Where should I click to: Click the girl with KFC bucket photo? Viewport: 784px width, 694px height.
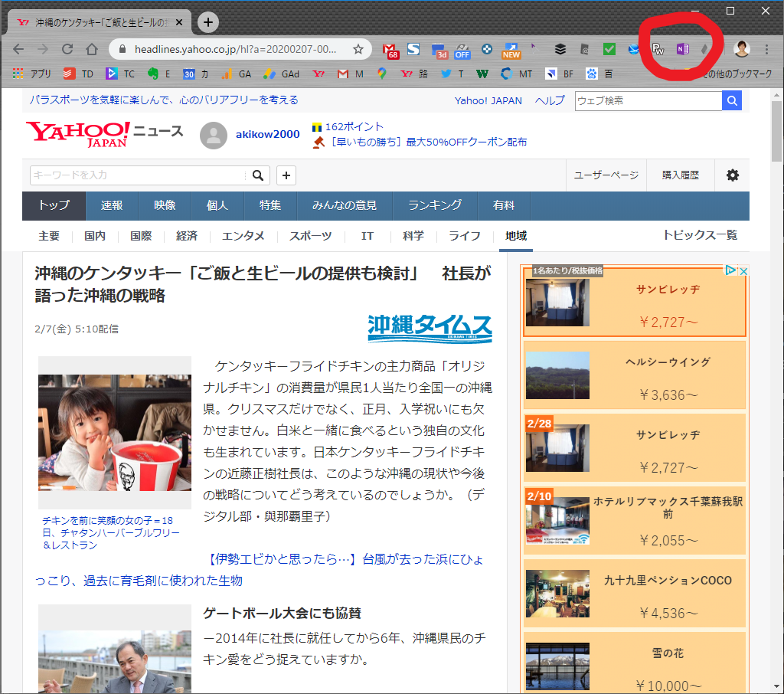click(115, 432)
